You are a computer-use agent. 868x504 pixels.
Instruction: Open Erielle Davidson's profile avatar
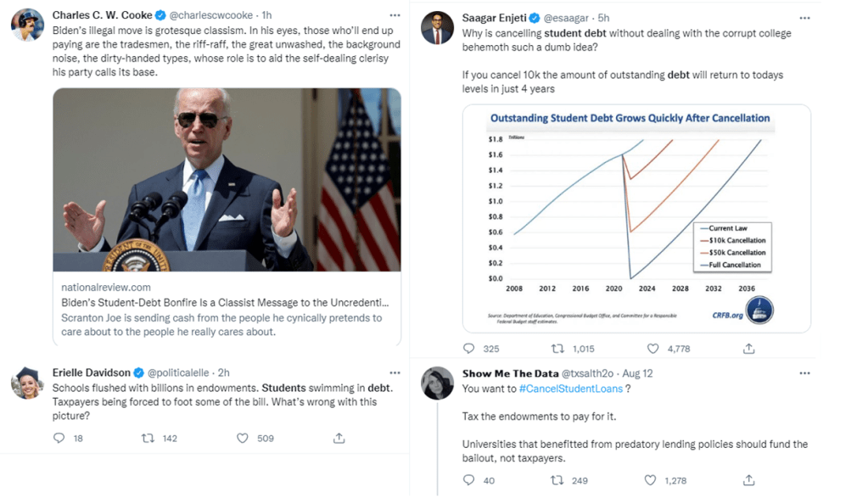pyautogui.click(x=27, y=382)
